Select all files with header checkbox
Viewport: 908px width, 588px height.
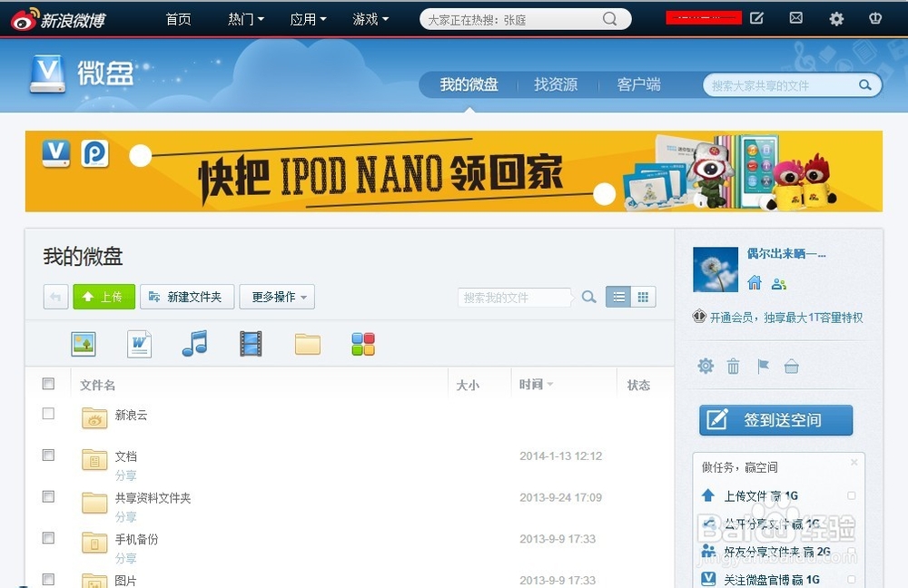click(49, 384)
